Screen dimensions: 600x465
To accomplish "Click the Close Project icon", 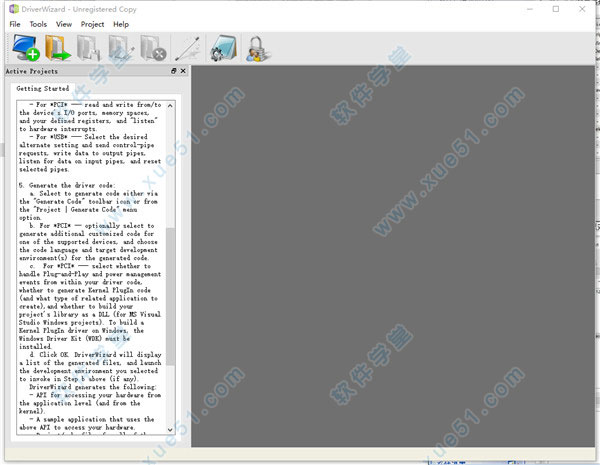I will pos(153,48).
